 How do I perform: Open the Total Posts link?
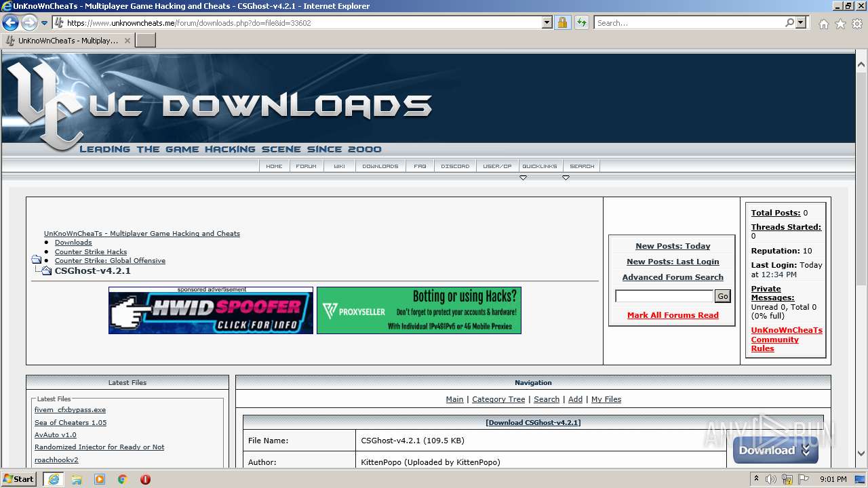(776, 213)
